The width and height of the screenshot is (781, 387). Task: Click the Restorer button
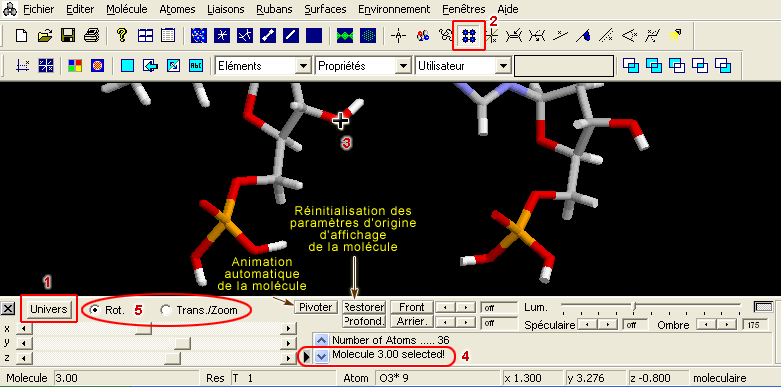(364, 307)
